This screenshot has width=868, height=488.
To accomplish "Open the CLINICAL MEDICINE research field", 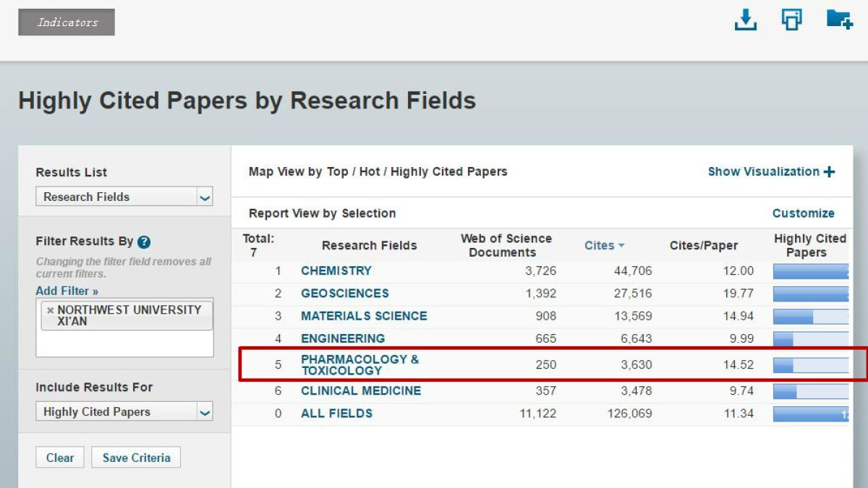I will [361, 390].
